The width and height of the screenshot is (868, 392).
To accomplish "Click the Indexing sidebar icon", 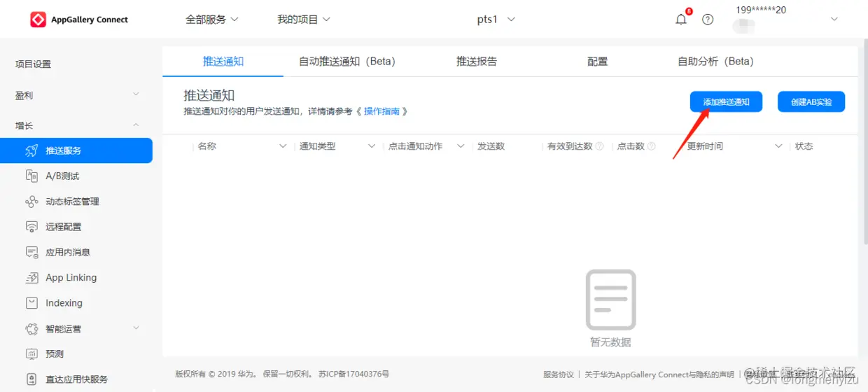I will click(x=31, y=303).
